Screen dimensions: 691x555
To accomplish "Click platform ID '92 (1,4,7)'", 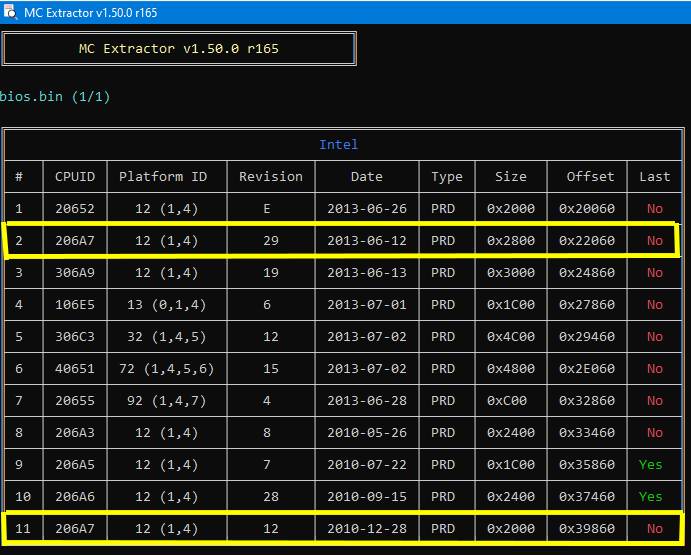I will 167,401.
